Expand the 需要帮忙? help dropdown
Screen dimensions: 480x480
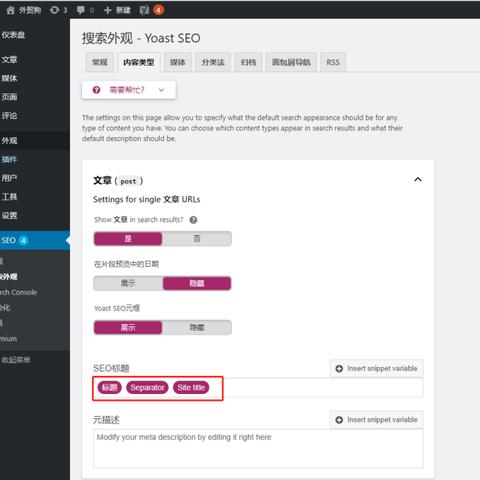click(x=129, y=90)
